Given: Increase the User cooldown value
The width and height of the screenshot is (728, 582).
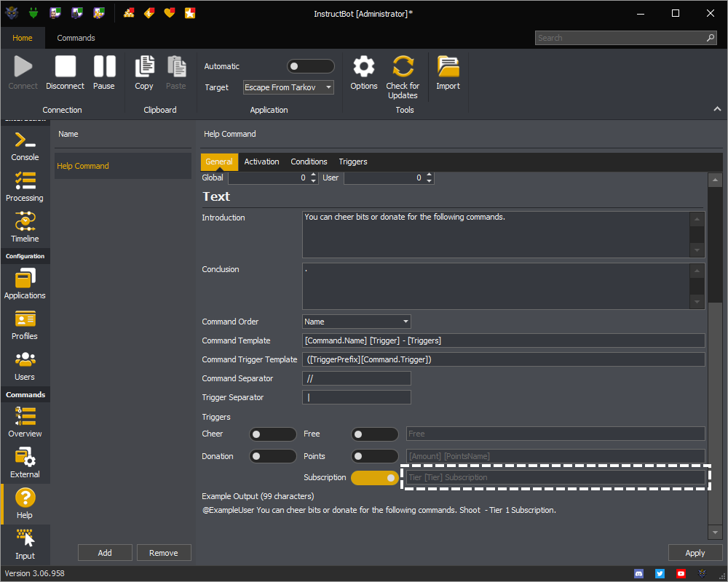Looking at the screenshot, I should point(429,175).
